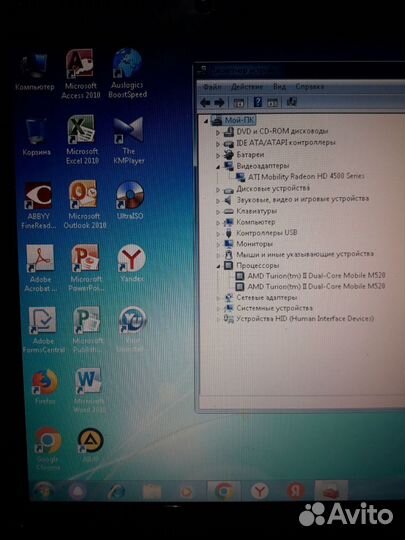The width and height of the screenshot is (405, 540).
Task: Open the Файл menu
Action: point(212,86)
